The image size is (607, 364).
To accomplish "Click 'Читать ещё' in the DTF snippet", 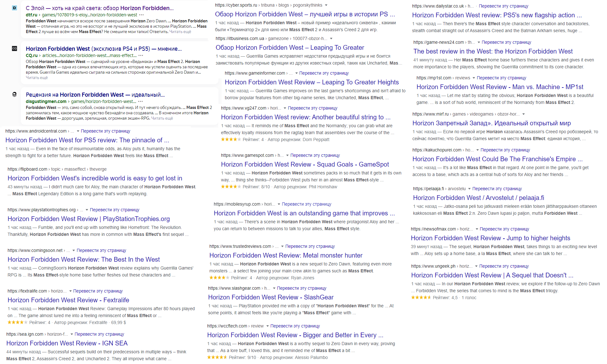I will tap(180, 31).
